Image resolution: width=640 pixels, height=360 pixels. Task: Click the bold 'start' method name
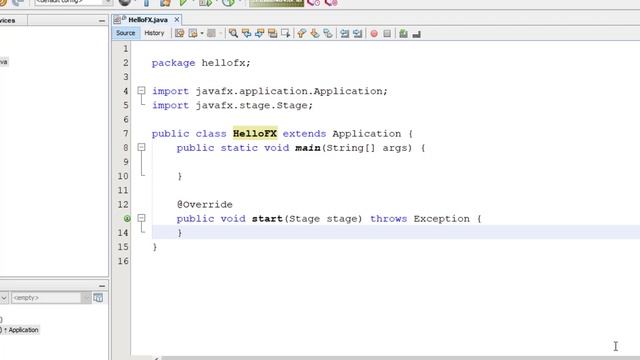pos(267,219)
